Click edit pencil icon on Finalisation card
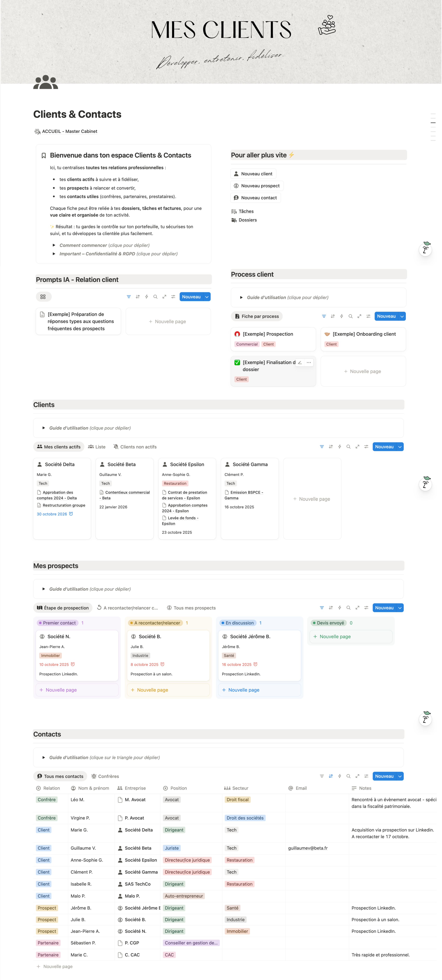This screenshot has height=980, width=442. [300, 363]
